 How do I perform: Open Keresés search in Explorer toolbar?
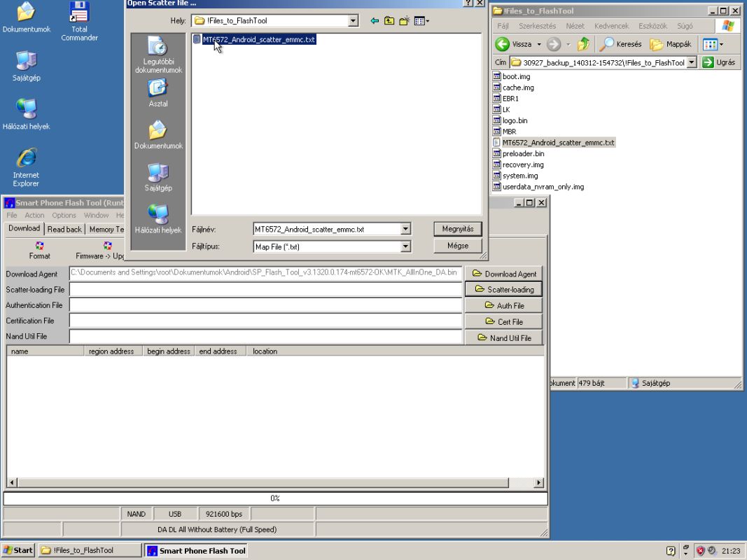[x=620, y=44]
